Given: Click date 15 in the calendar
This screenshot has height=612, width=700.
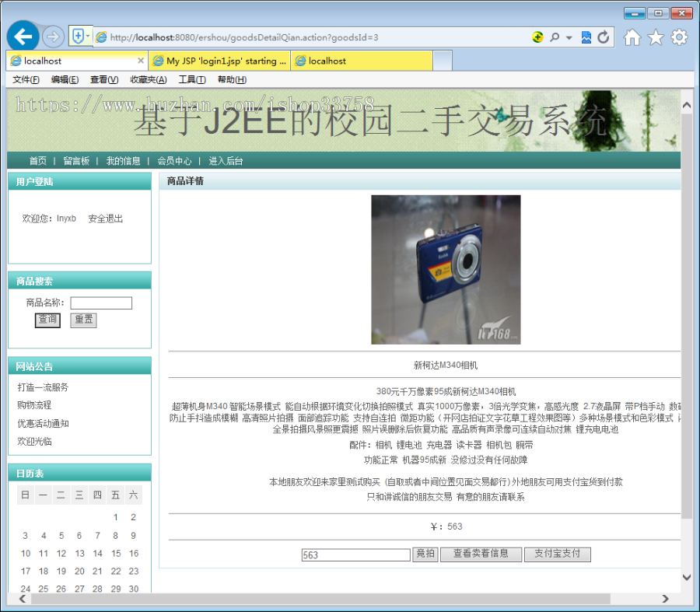Looking at the screenshot, I should 115,554.
